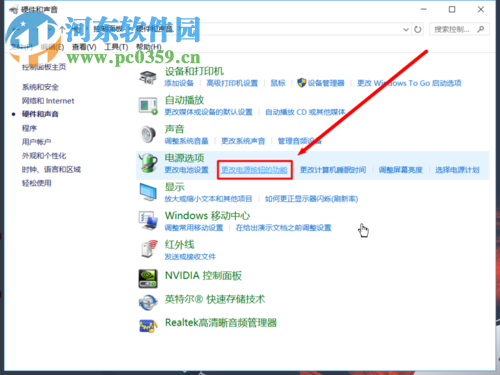Click the 鼠标 link
500x375 pixels.
278,83
